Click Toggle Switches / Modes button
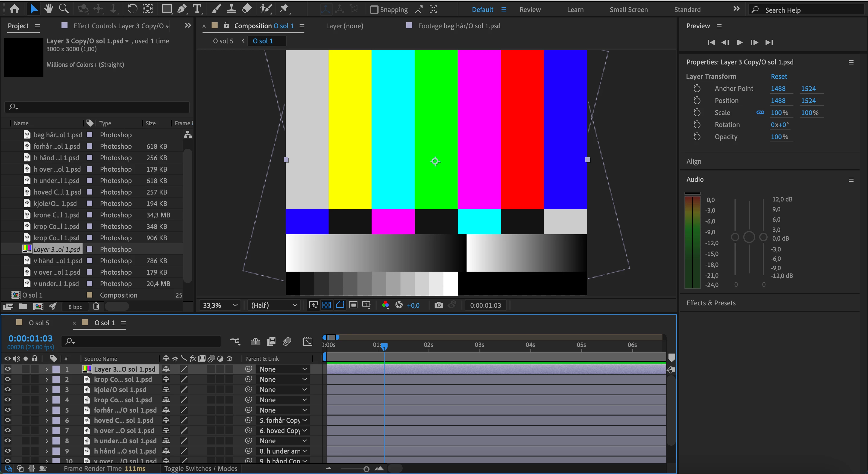The height and width of the screenshot is (474, 868). point(201,469)
